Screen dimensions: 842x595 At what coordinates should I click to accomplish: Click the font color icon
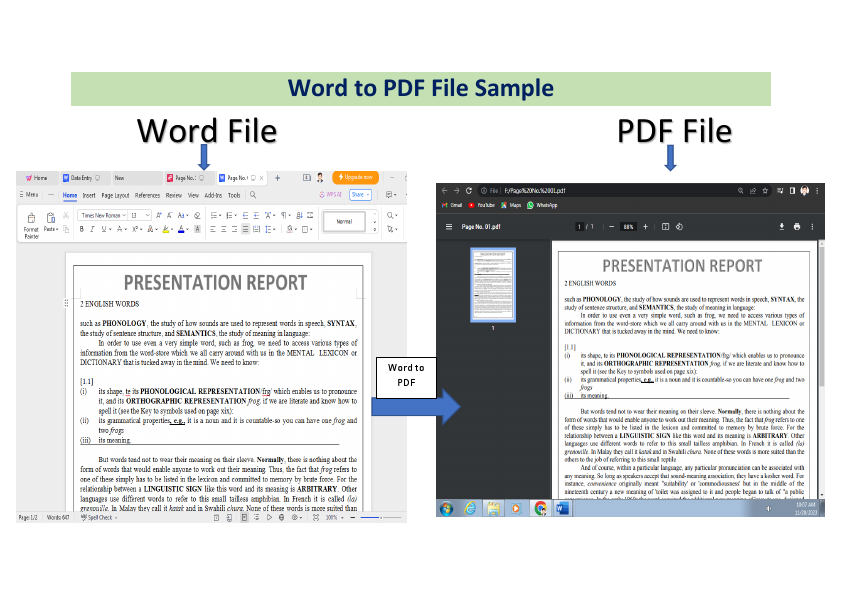180,229
